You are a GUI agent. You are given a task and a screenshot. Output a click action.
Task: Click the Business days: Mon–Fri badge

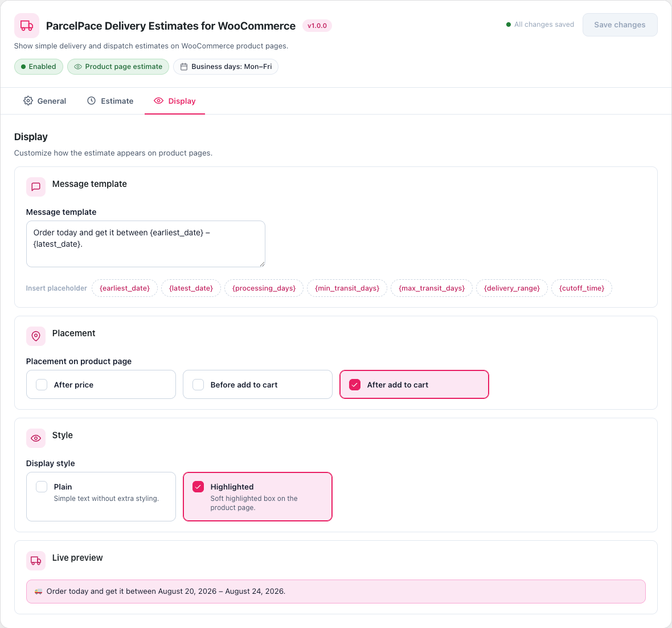pos(226,67)
